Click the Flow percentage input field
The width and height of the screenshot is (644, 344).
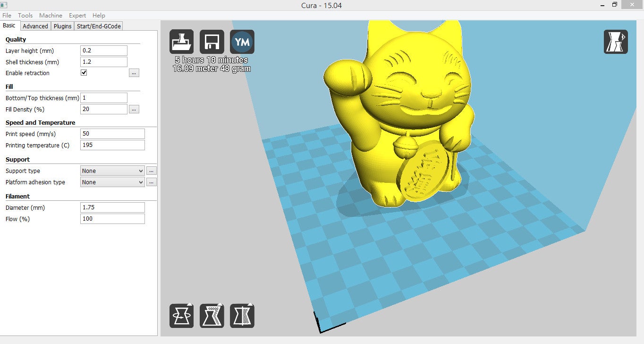pyautogui.click(x=112, y=219)
